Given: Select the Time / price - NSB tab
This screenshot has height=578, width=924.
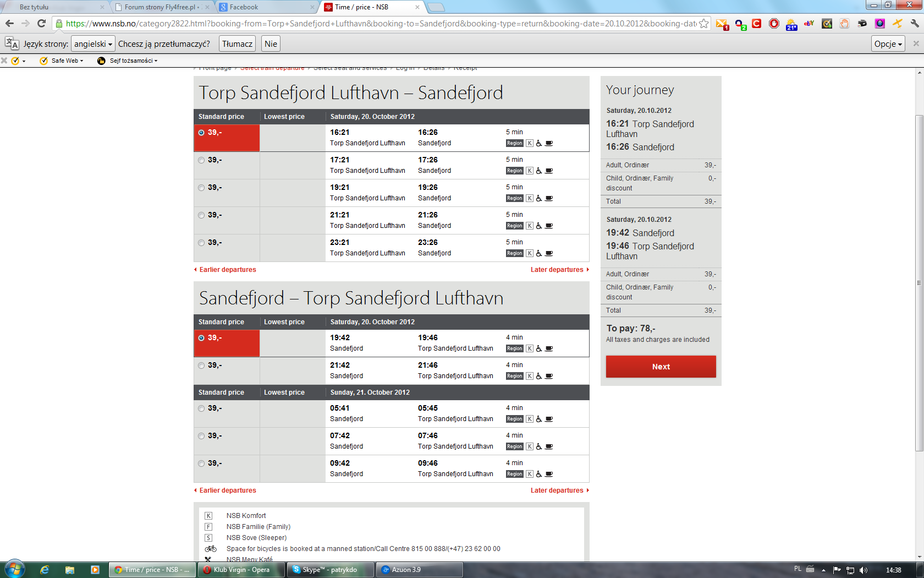Looking at the screenshot, I should click(x=373, y=7).
